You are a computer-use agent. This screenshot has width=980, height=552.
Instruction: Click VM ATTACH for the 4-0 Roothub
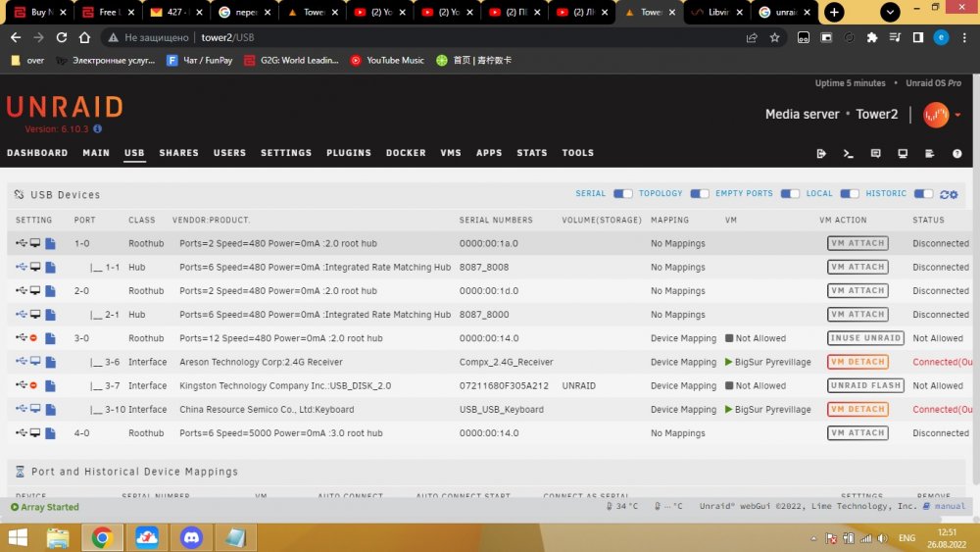point(857,433)
